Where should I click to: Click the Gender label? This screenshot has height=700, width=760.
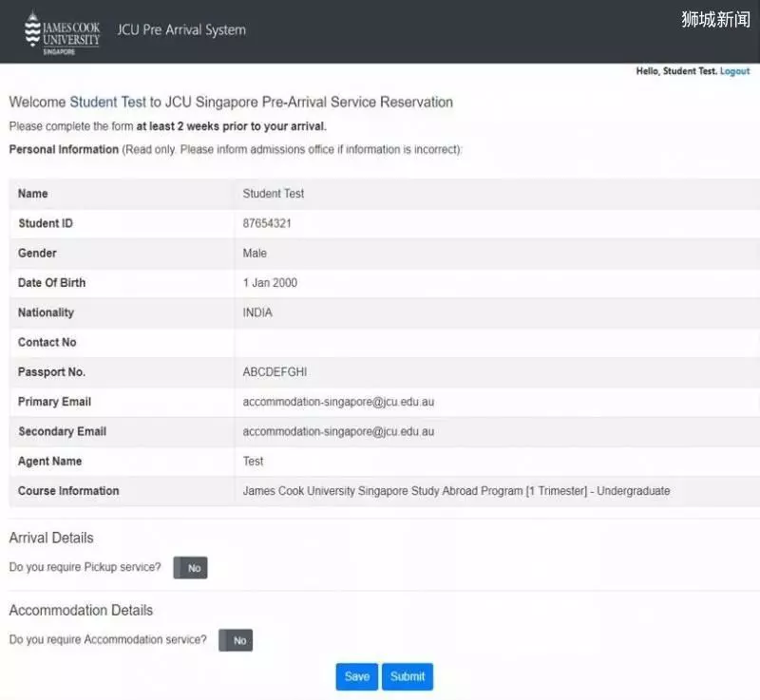pos(37,254)
